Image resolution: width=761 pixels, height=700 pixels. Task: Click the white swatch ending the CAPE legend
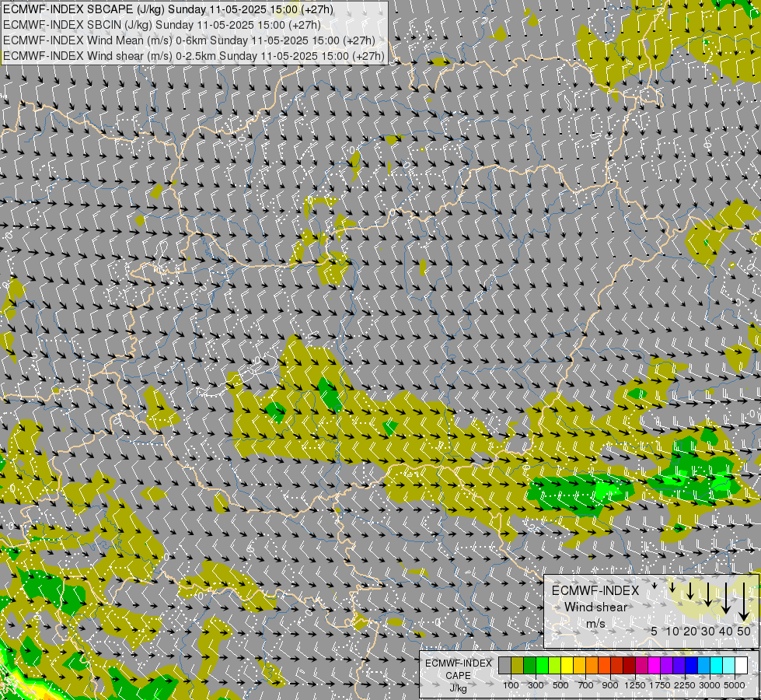(741, 665)
